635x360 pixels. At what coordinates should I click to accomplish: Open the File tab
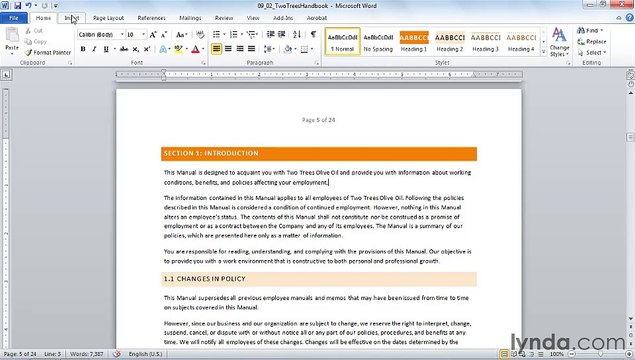click(14, 18)
